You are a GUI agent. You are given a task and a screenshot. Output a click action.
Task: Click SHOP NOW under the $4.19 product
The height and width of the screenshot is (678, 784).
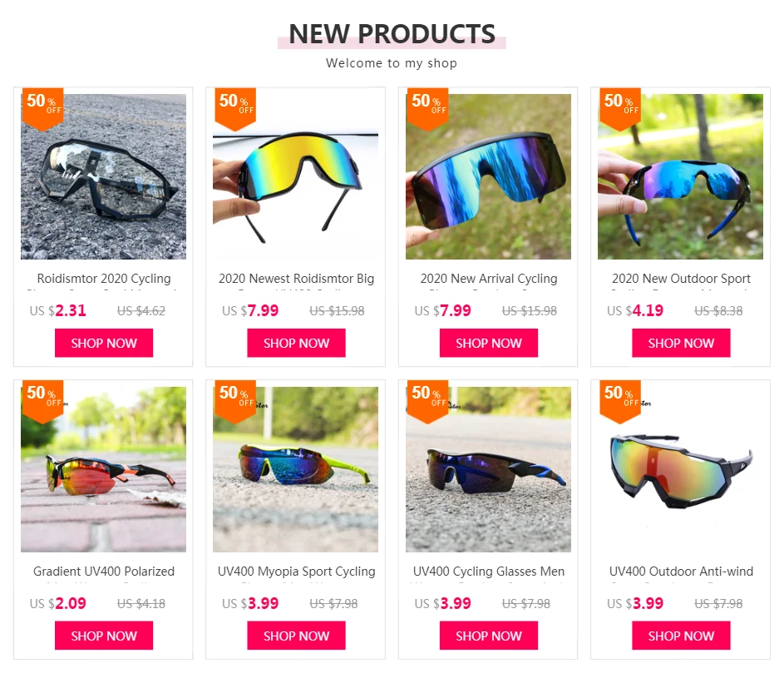pos(681,344)
